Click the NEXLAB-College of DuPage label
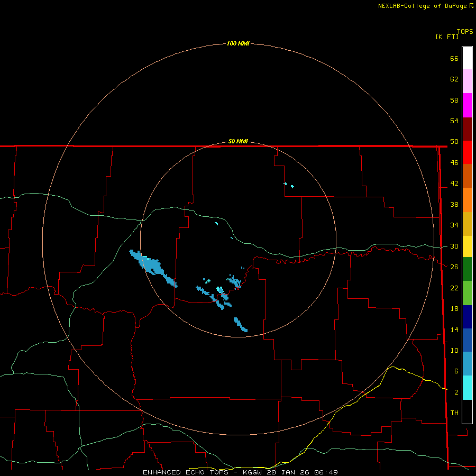 pos(423,6)
